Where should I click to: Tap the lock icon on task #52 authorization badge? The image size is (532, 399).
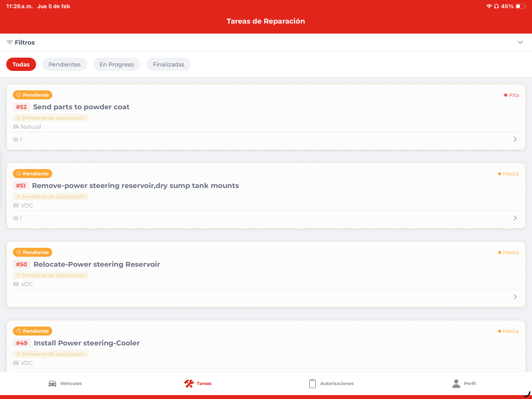pyautogui.click(x=18, y=118)
